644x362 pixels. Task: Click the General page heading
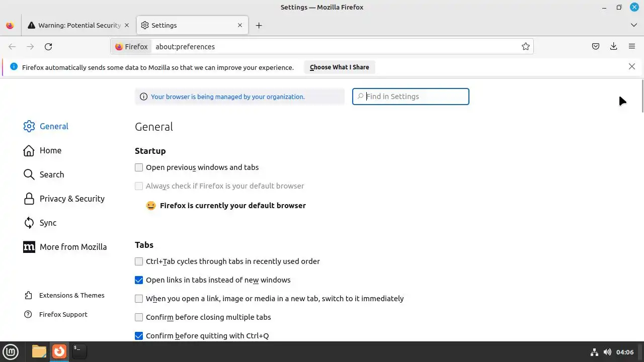[x=154, y=127]
